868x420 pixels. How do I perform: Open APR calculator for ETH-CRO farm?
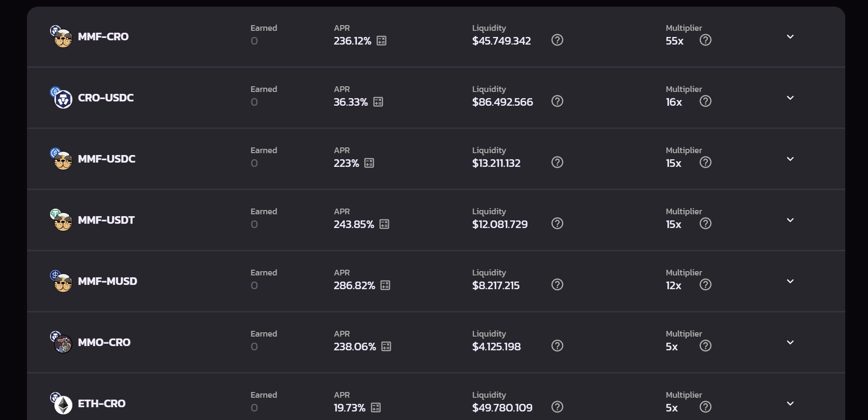[x=376, y=408]
